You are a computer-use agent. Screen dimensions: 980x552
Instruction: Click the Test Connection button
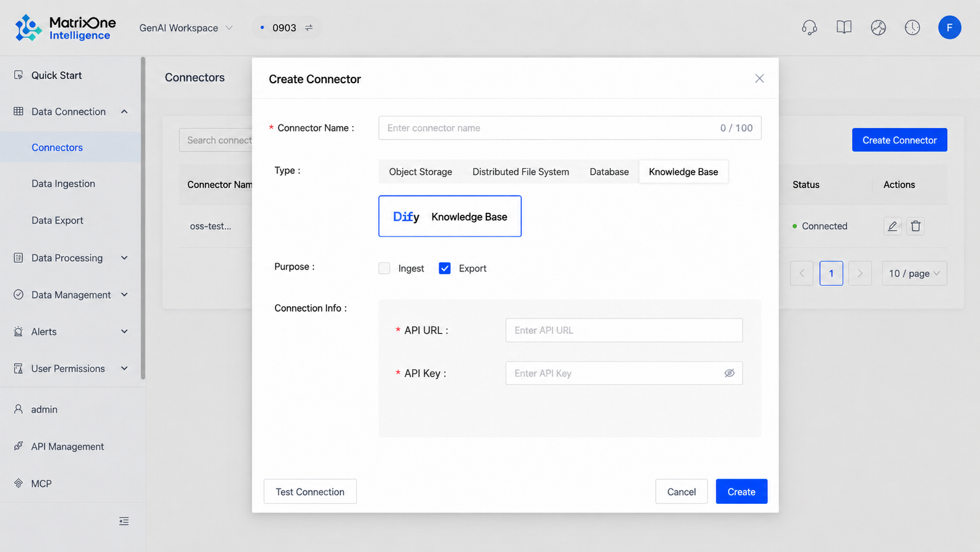[310, 492]
